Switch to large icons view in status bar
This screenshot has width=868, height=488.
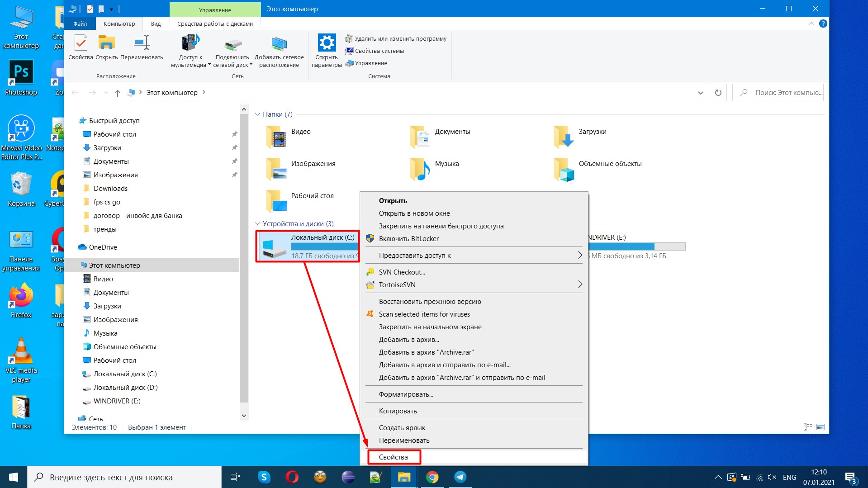[821, 427]
